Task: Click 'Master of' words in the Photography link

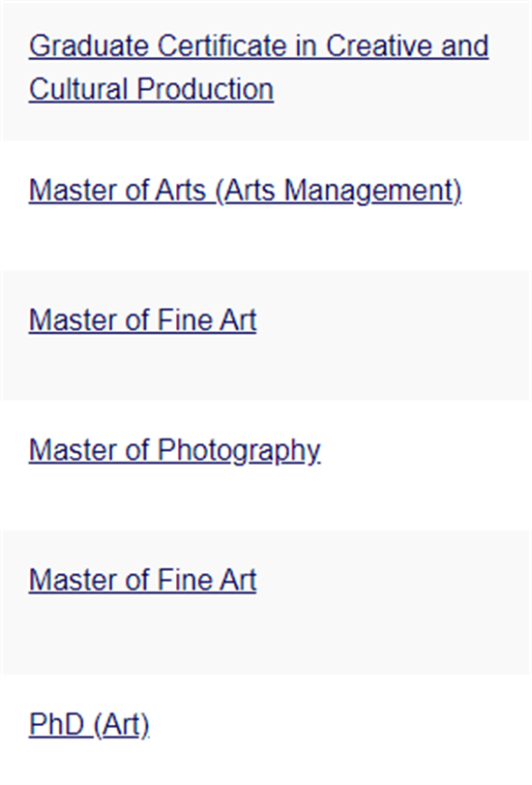Action: 89,450
